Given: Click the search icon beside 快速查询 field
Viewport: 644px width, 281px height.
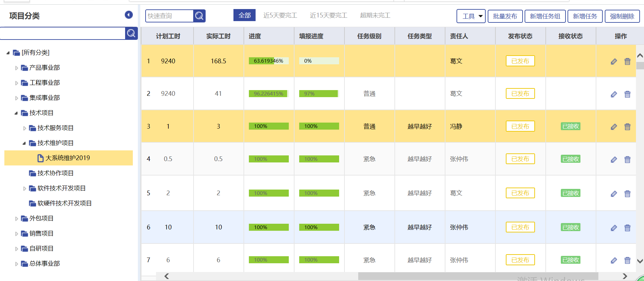Looking at the screenshot, I should click(x=199, y=16).
